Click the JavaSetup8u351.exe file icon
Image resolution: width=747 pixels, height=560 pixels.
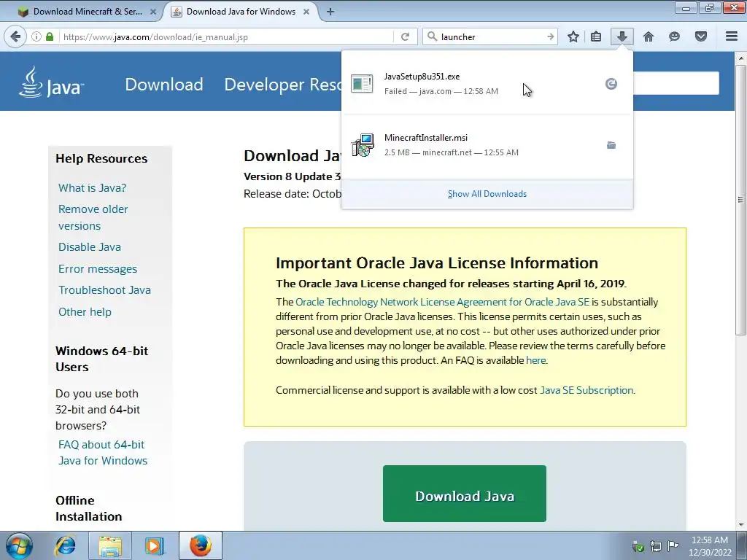pos(362,84)
